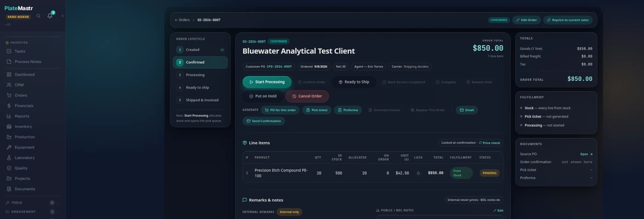Viewport: 644px width, 219px height.
Task: Click the lock icon on line item
Action: 418,173
